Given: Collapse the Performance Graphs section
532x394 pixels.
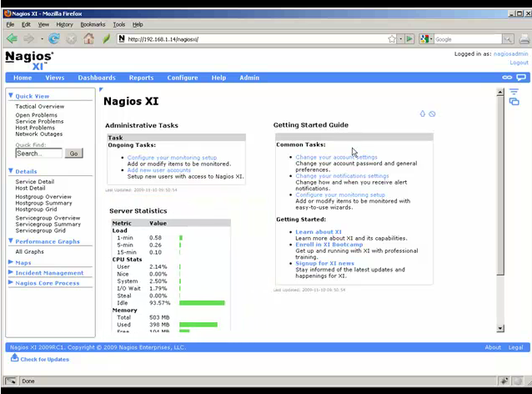Looking at the screenshot, I should [x=11, y=240].
